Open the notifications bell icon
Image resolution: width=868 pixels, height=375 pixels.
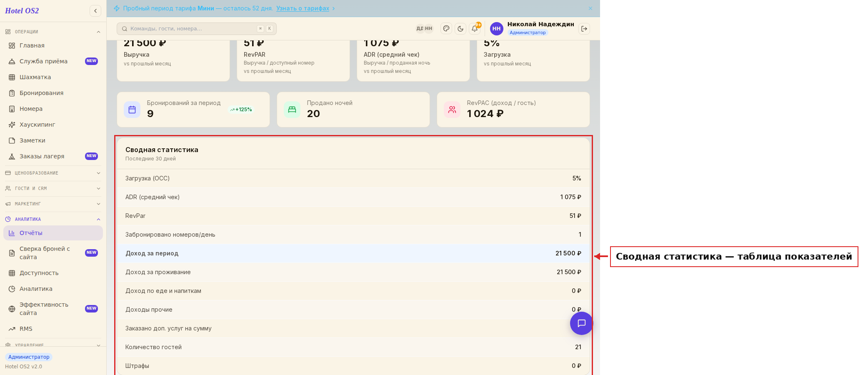point(475,29)
